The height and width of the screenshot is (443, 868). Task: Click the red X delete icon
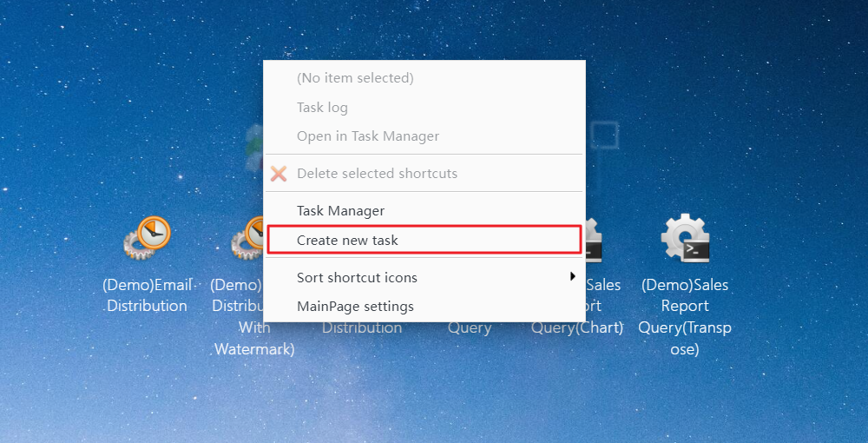click(x=279, y=174)
